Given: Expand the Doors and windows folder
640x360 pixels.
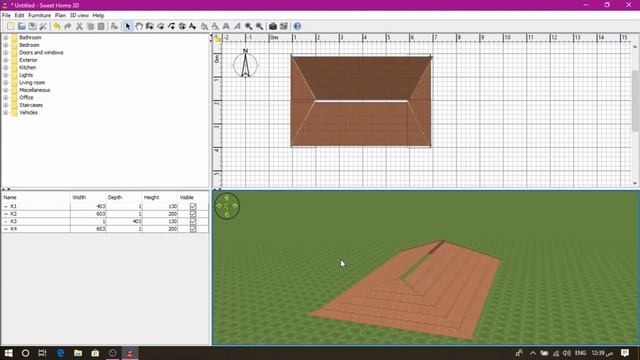Looking at the screenshot, I should [6, 53].
